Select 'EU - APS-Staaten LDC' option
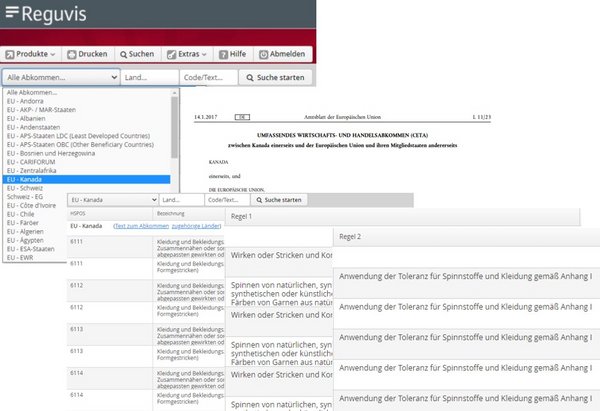Image resolution: width=600 pixels, height=411 pixels. click(x=86, y=136)
